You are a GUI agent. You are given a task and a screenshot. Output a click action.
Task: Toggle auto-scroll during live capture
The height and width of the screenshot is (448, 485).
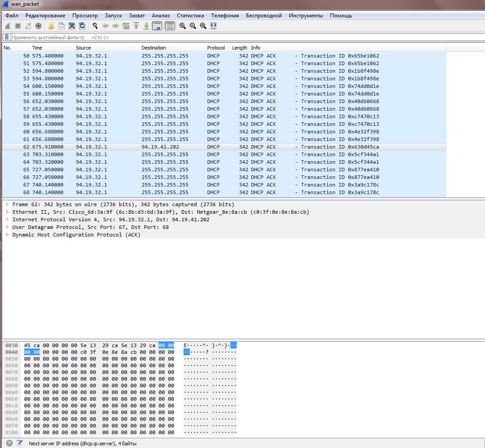click(x=157, y=26)
